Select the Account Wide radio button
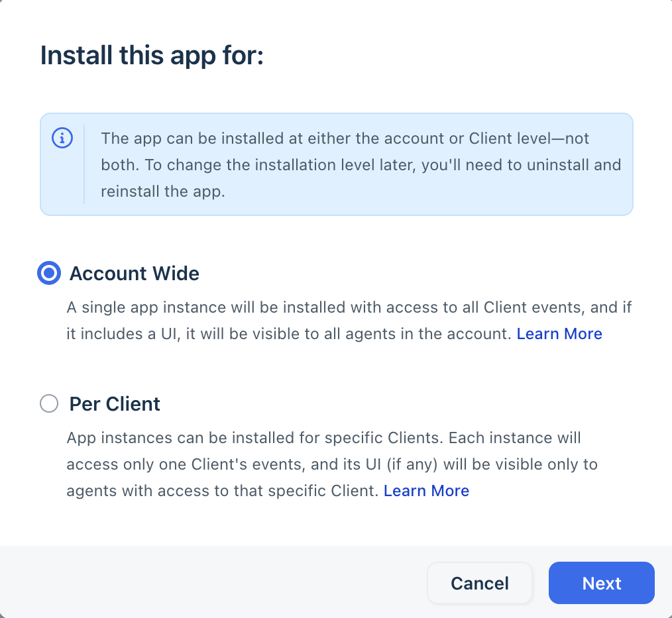The width and height of the screenshot is (672, 618). 48,273
